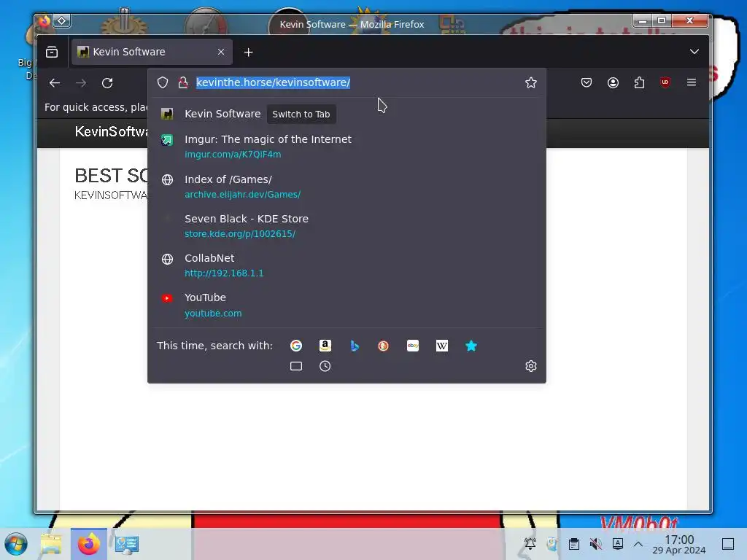The image size is (747, 560).
Task: Search this time with eBay
Action: coord(413,346)
